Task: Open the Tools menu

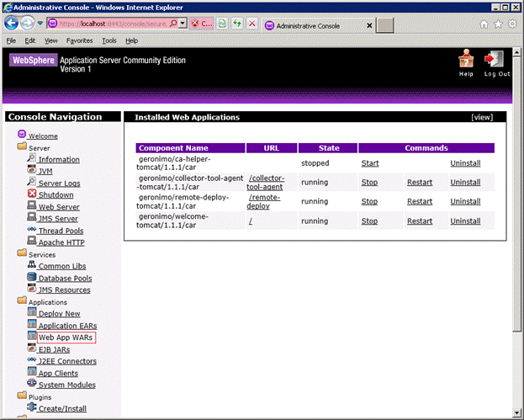Action: pyautogui.click(x=109, y=40)
